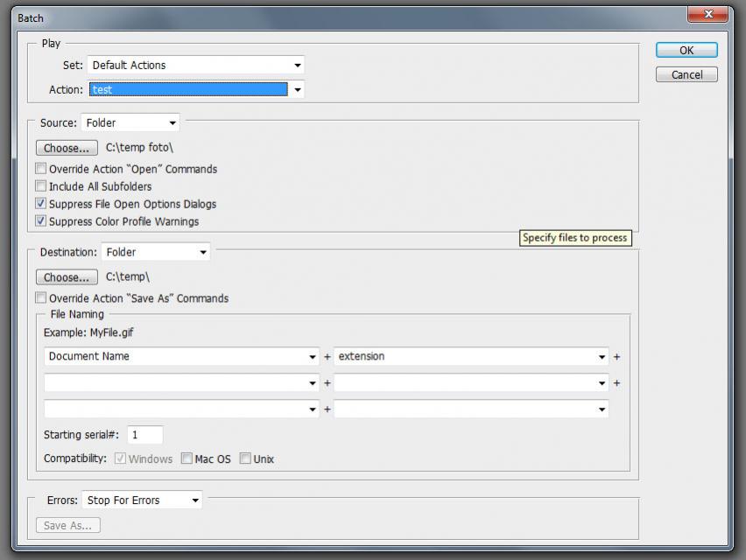
Task: Enable Override Action "Save As" Commands
Action: tap(41, 298)
